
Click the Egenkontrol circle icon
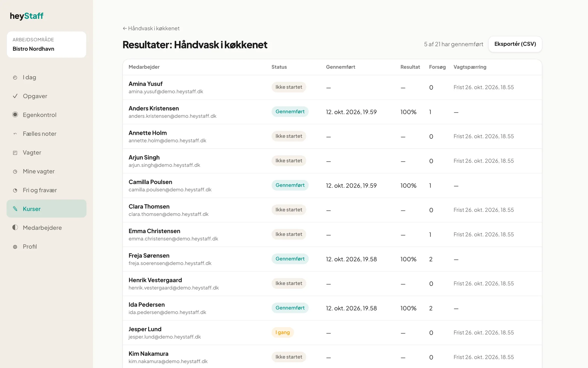(15, 115)
